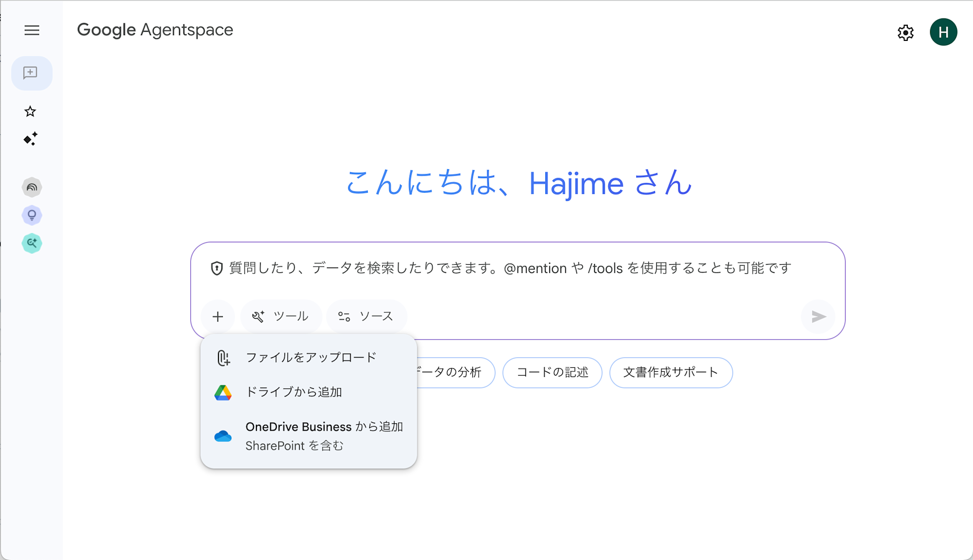Choose ドライブから追加 from the menu
The width and height of the screenshot is (973, 560).
coord(308,392)
